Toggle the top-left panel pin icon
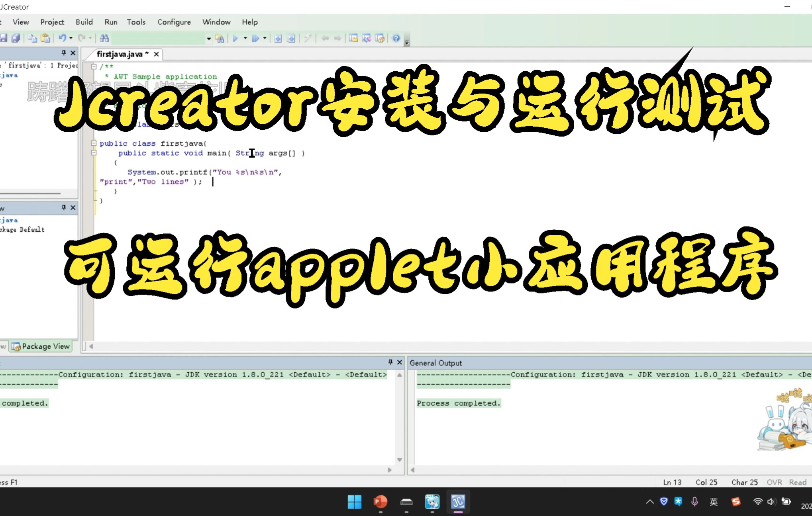The height and width of the screenshot is (516, 812). pos(63,53)
